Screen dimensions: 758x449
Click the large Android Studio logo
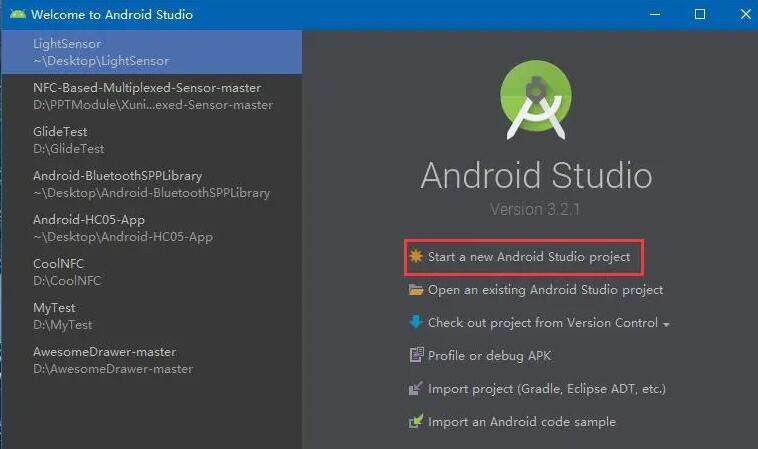tap(536, 100)
